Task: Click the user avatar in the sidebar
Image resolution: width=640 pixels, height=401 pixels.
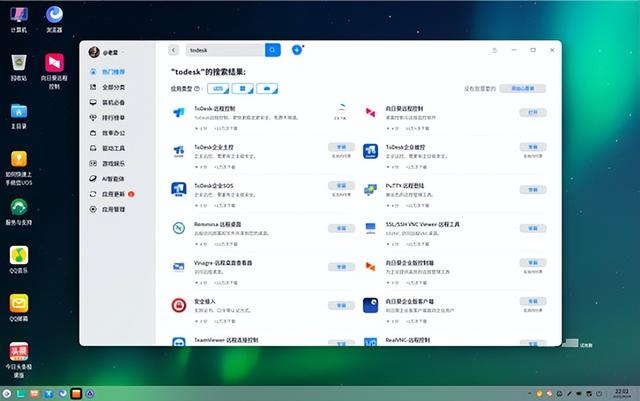Action: click(94, 52)
